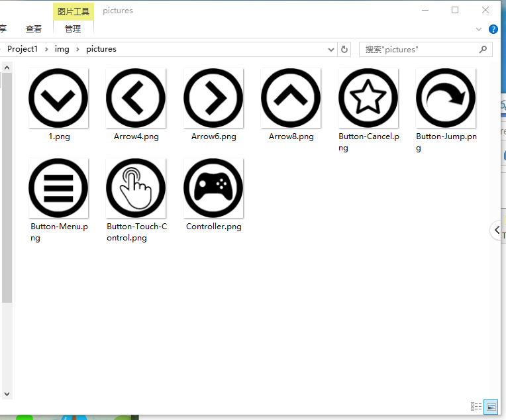Select the Arrow4.png left-arrow thumbnail

click(136, 98)
